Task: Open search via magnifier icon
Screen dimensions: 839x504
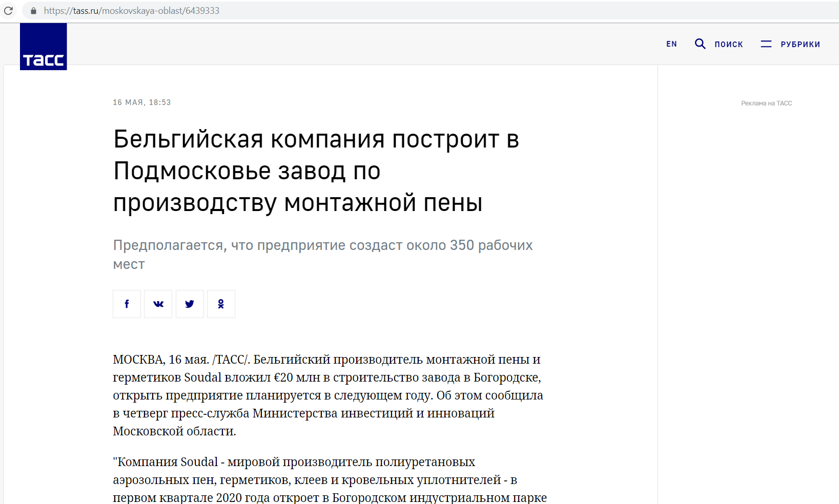Action: pyautogui.click(x=700, y=44)
